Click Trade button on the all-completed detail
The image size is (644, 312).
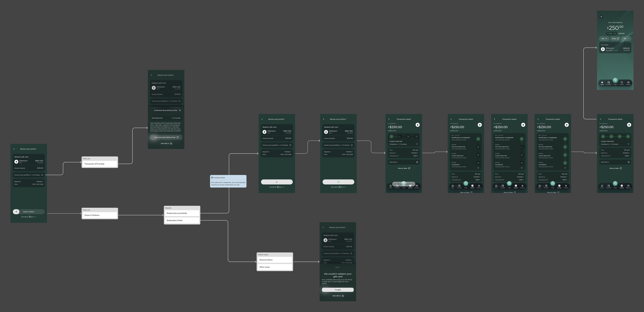tap(615, 184)
